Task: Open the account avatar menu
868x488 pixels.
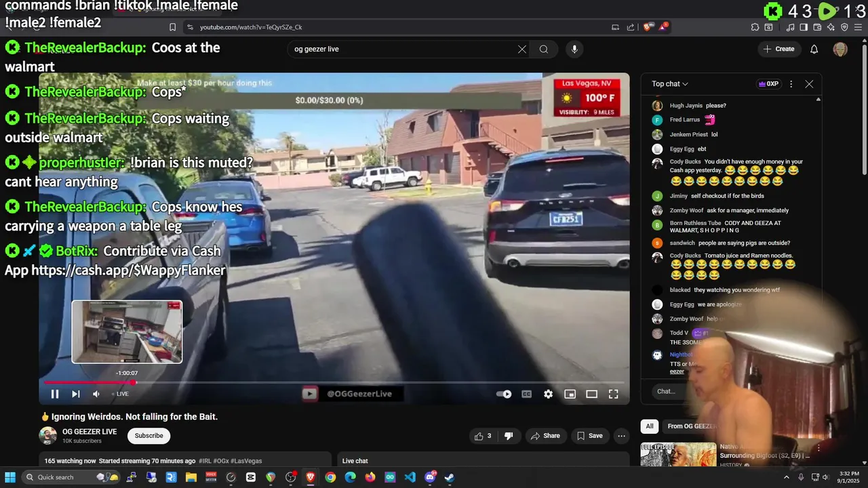Action: click(x=840, y=49)
